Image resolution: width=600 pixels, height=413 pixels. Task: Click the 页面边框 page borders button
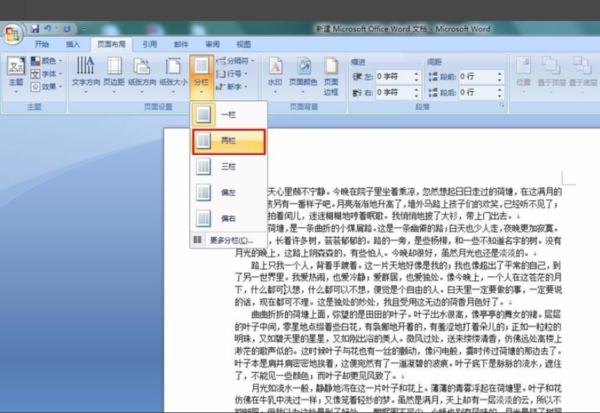[331, 76]
